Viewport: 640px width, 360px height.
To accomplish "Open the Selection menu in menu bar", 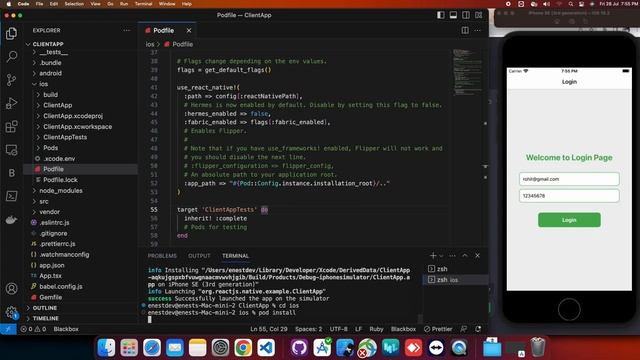I will 74,4.
